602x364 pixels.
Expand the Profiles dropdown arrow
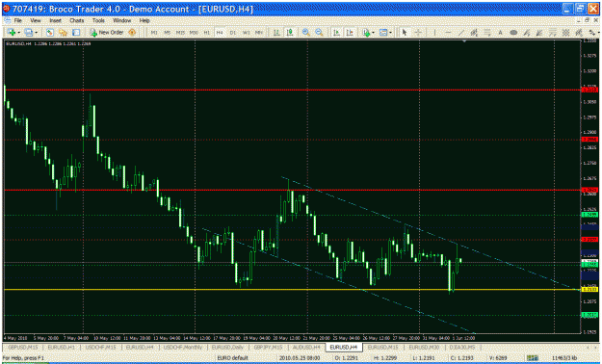click(36, 33)
